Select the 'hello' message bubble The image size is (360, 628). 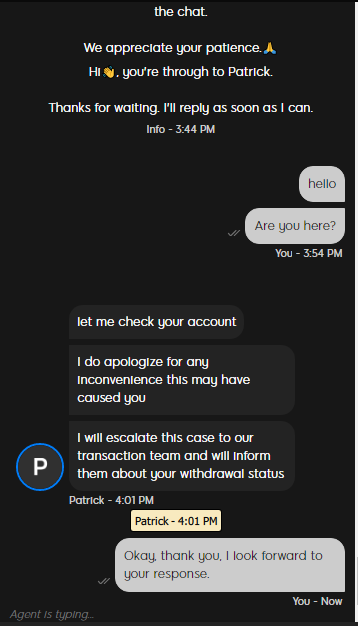[322, 184]
